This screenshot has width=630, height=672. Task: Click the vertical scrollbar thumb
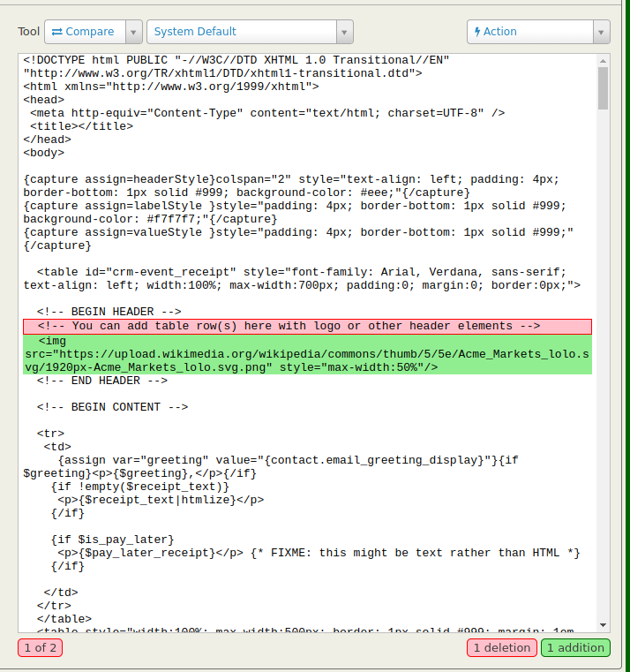(x=603, y=88)
